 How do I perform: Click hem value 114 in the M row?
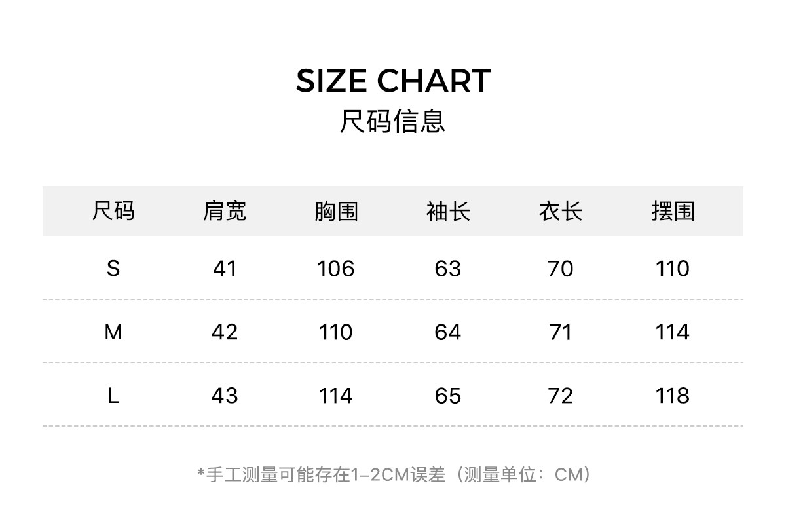673,332
